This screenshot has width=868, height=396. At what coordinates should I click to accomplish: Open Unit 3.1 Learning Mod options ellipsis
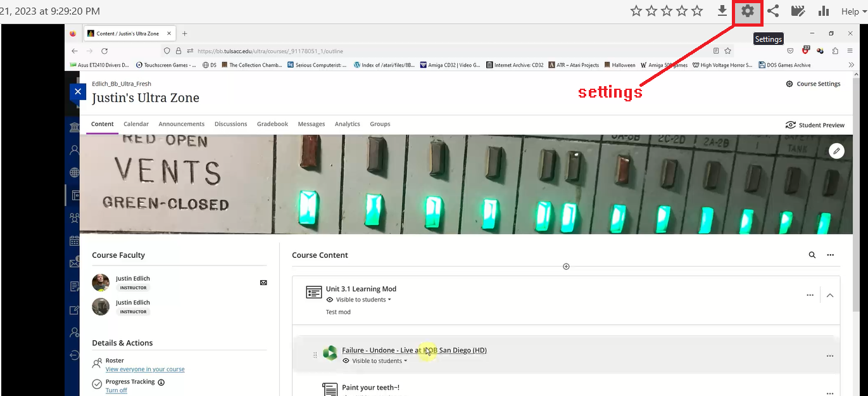click(810, 295)
